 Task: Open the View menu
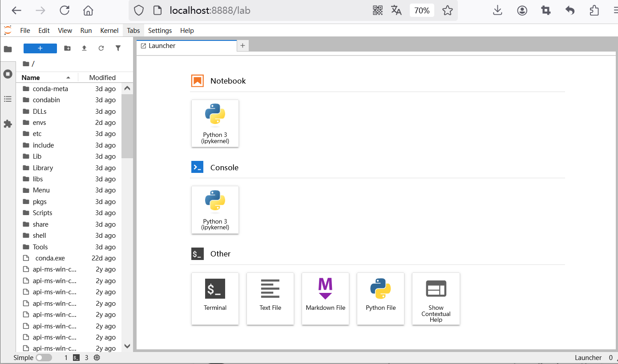[x=65, y=30]
